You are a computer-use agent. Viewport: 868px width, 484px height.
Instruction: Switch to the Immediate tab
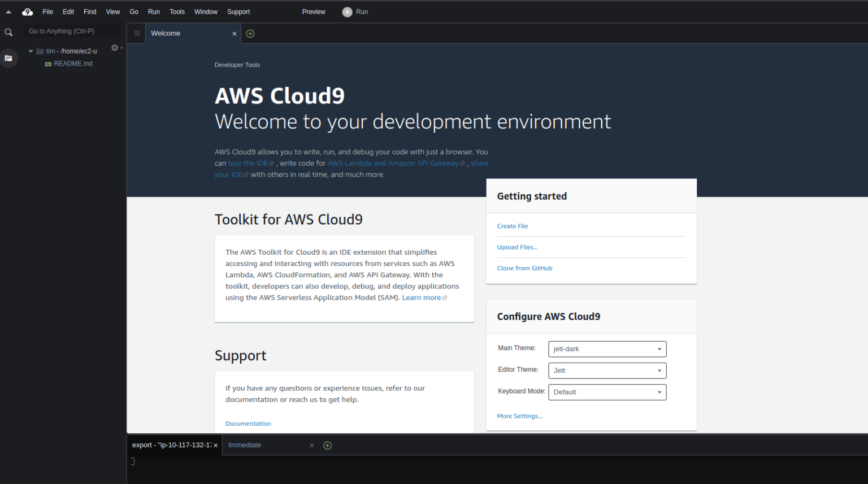click(245, 445)
